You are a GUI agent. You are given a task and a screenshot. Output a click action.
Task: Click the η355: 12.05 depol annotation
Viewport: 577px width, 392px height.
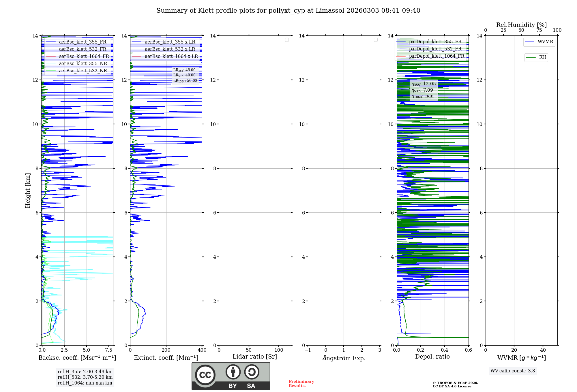[423, 84]
